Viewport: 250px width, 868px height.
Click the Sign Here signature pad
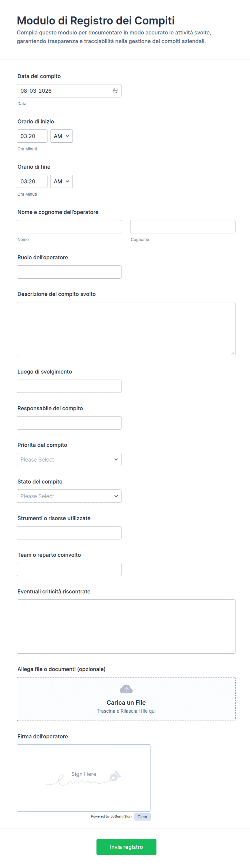pyautogui.click(x=84, y=778)
